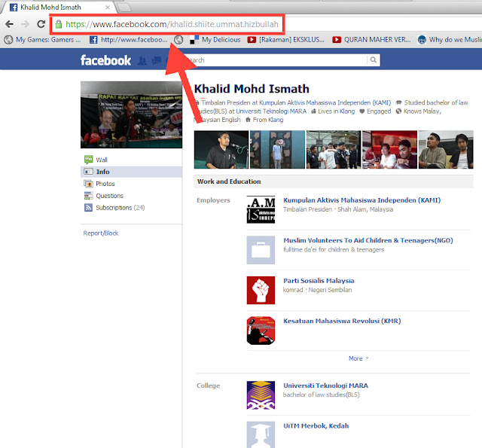The height and width of the screenshot is (448, 482).
Task: Click the Info sidebar card icon
Action: (x=89, y=172)
